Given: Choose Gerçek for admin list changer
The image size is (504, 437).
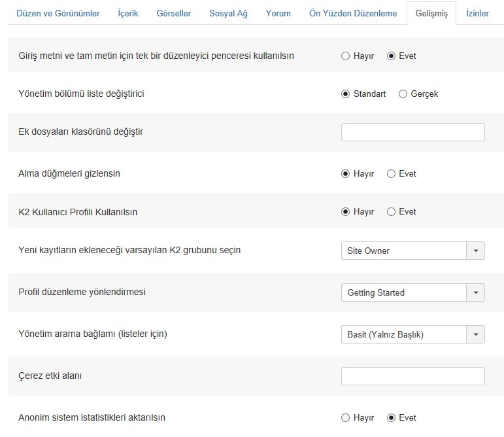Looking at the screenshot, I should pyautogui.click(x=403, y=94).
